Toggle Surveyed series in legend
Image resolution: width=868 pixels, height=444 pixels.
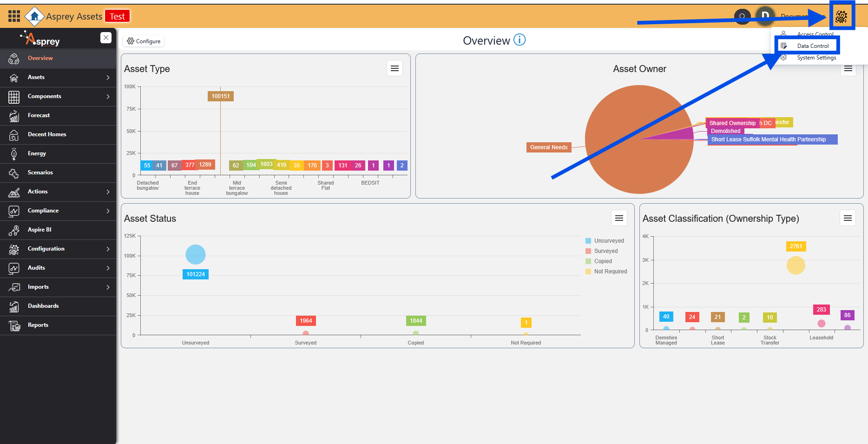[x=602, y=251]
